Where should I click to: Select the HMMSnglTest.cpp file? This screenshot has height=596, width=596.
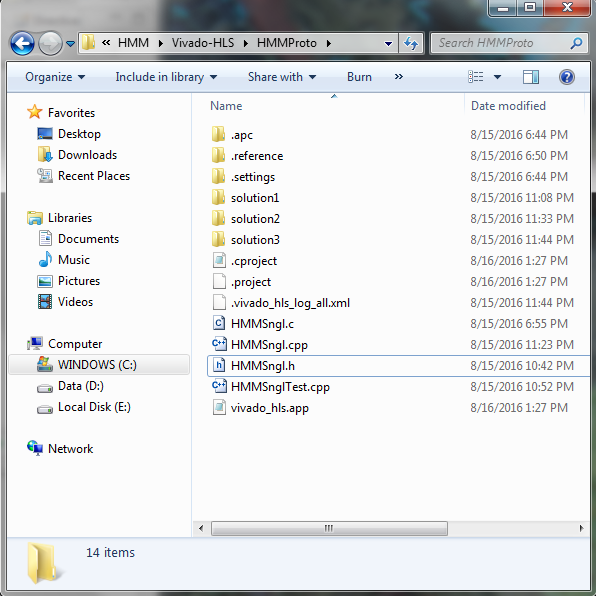(x=271, y=387)
